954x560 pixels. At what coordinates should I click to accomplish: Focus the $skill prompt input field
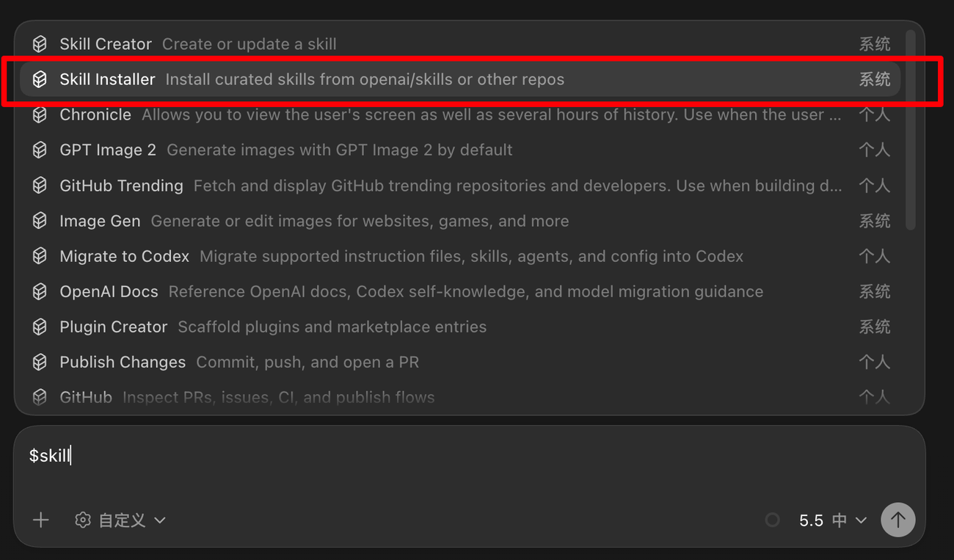pos(470,456)
